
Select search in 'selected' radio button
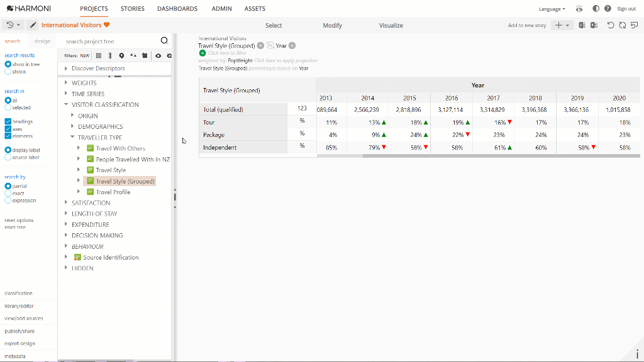pos(8,107)
